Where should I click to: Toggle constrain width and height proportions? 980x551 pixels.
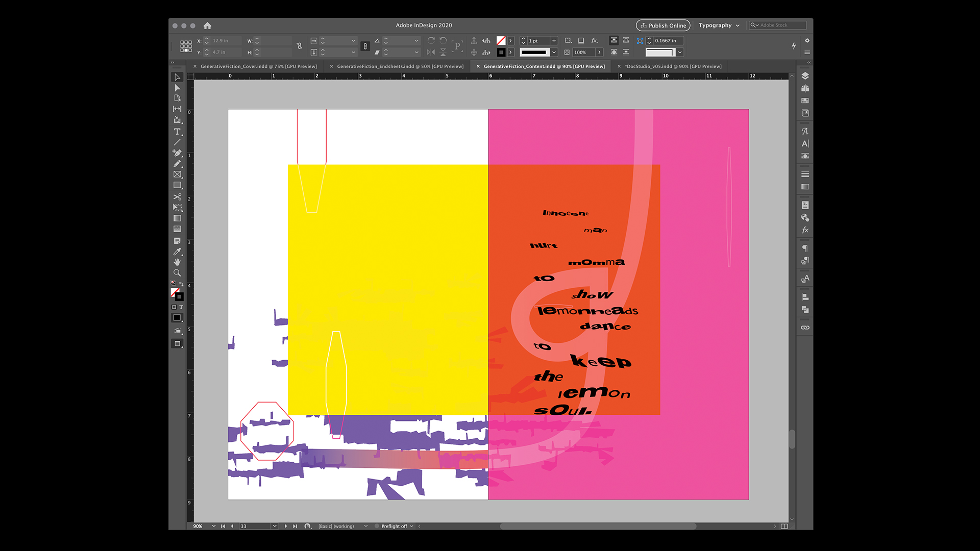pos(300,46)
